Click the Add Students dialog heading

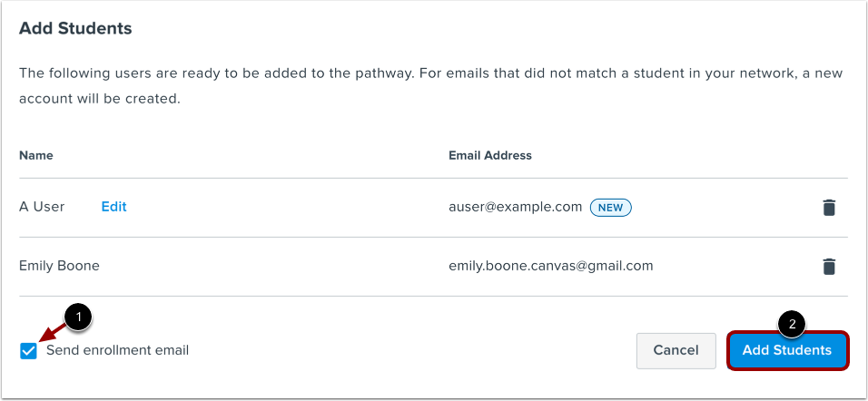75,29
